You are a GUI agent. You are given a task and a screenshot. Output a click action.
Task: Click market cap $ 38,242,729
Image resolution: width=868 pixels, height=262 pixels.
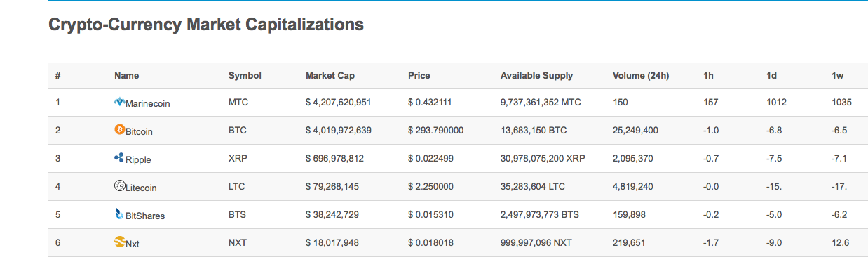coord(332,214)
